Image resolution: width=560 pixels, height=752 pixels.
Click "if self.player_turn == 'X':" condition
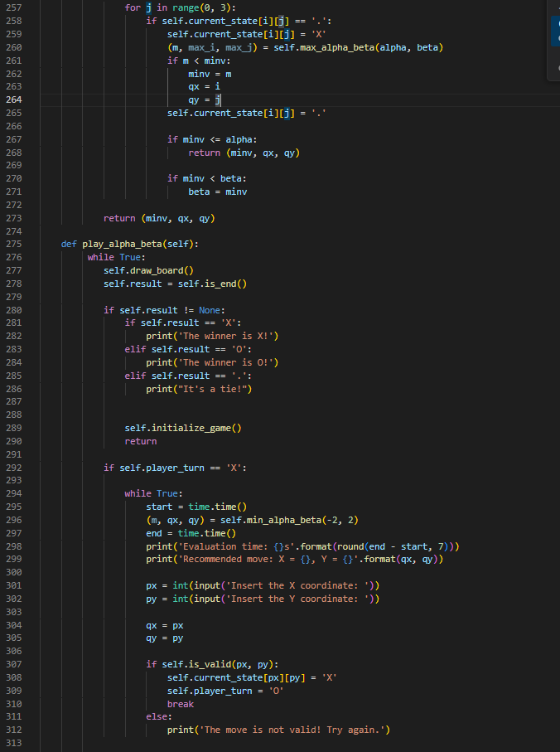tap(175, 468)
